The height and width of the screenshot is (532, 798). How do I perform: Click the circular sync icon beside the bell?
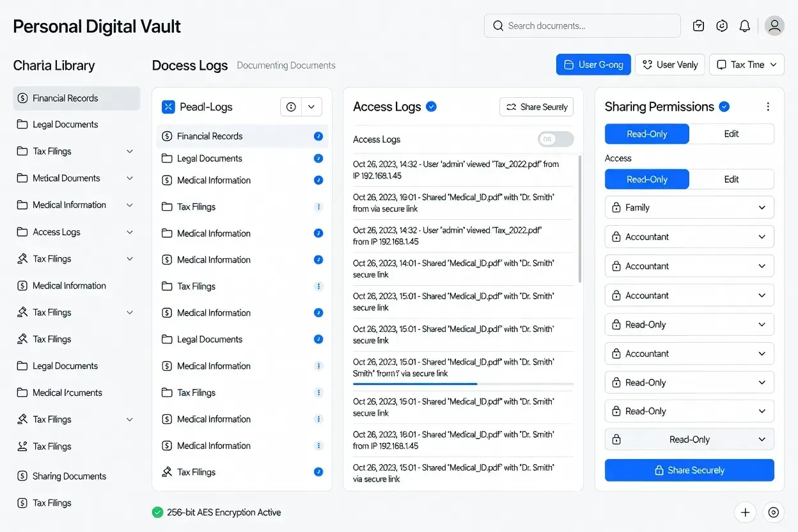[722, 26]
